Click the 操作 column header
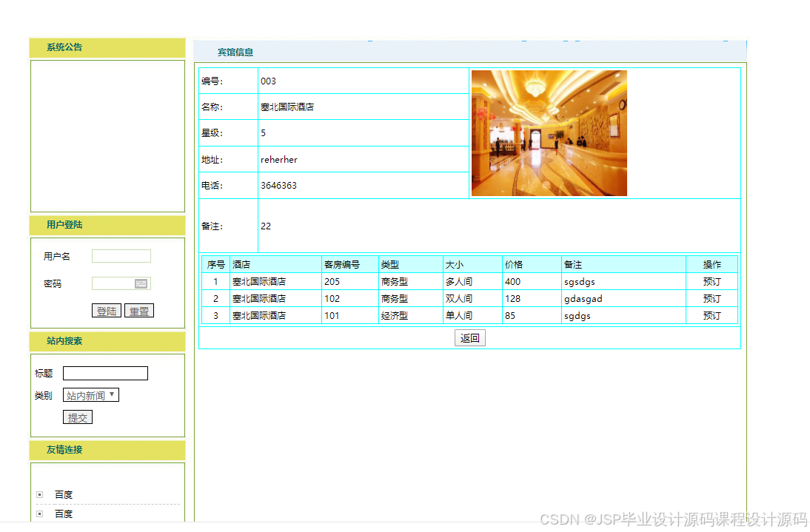Image resolution: width=810 pixels, height=532 pixels. coord(712,265)
